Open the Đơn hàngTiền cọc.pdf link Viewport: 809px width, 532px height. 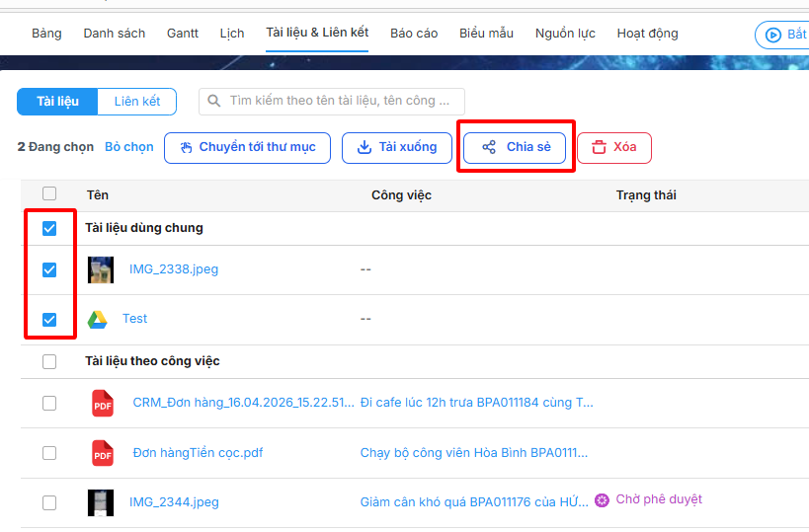pyautogui.click(x=198, y=453)
